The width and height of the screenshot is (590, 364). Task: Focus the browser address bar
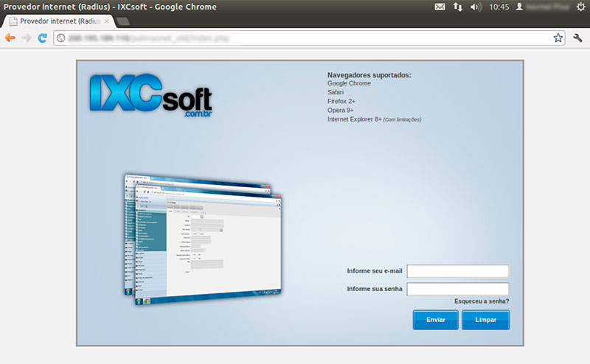309,38
